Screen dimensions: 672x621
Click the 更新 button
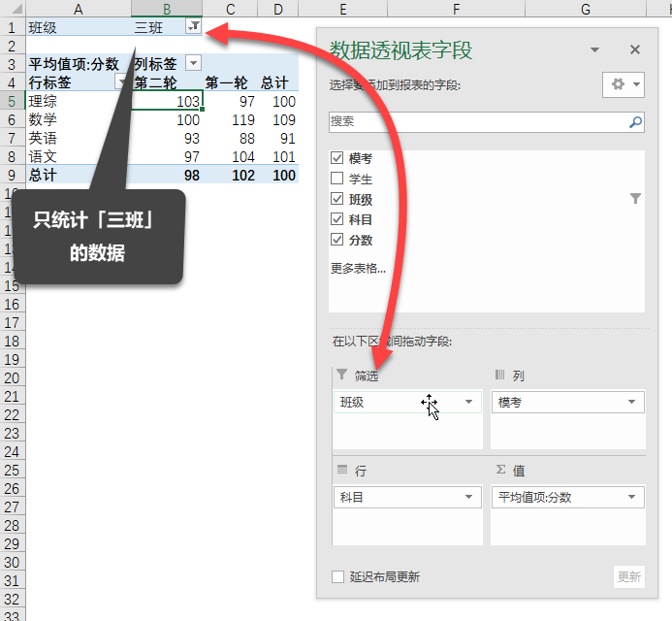tap(628, 576)
